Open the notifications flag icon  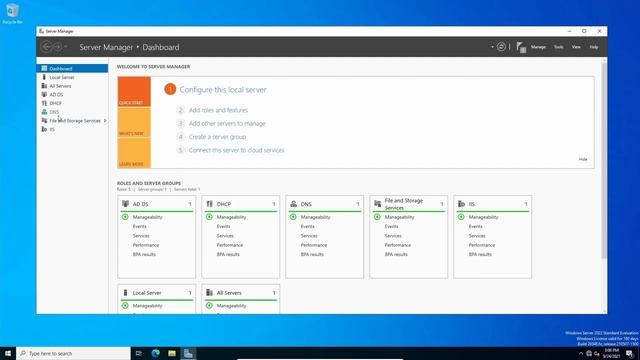tap(521, 47)
